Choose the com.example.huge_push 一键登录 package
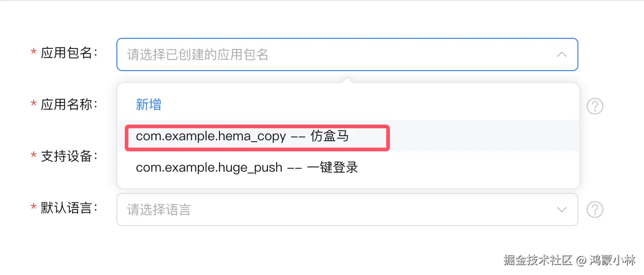The image size is (644, 275). 247,167
